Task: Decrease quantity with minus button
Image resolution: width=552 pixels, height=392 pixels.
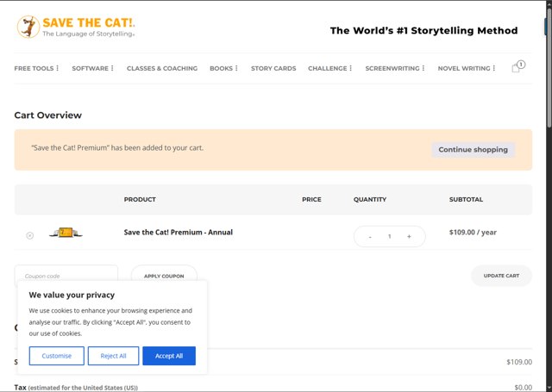Action: pos(370,237)
